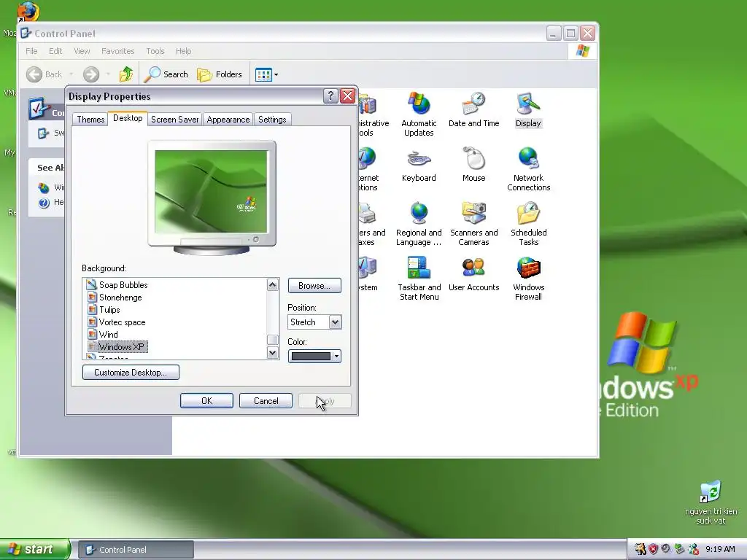Open the File menu
Screen dimensions: 747x560
point(31,51)
